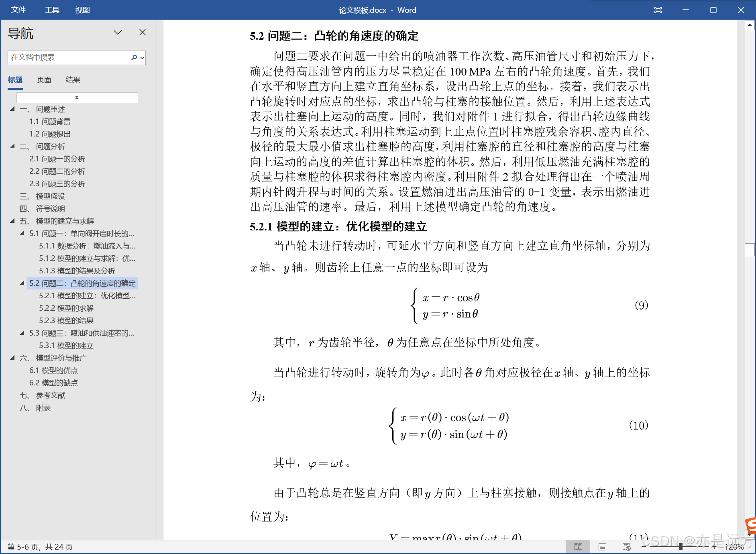Screen dimensions: 756x554
Task: Switch to the 结果 navigation tab
Action: pos(73,80)
